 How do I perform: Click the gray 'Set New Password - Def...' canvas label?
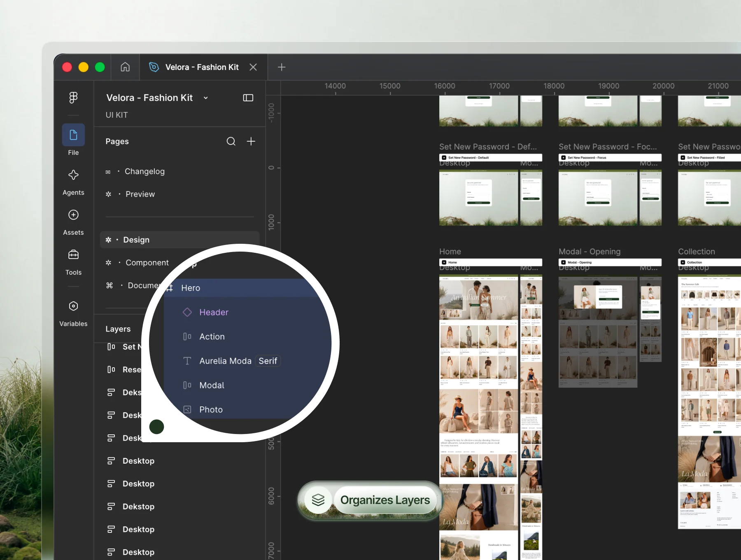click(x=488, y=147)
